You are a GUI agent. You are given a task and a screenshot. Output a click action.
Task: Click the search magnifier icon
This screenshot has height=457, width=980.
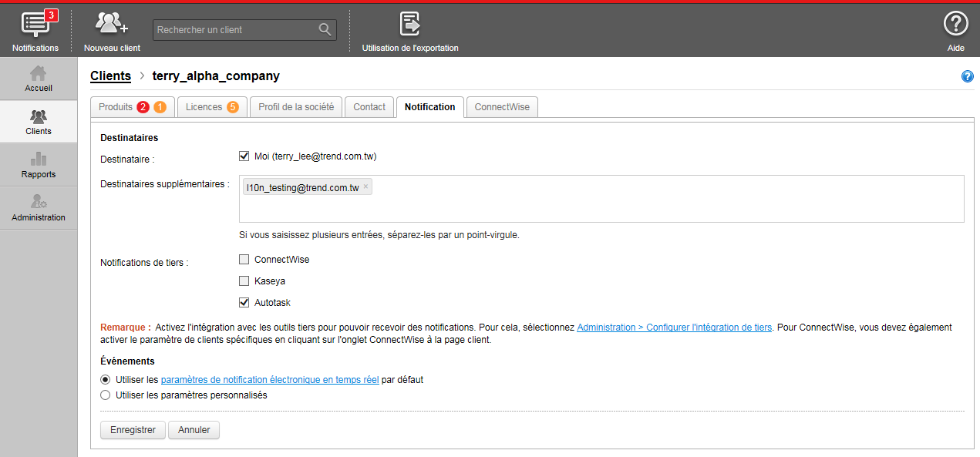point(325,30)
